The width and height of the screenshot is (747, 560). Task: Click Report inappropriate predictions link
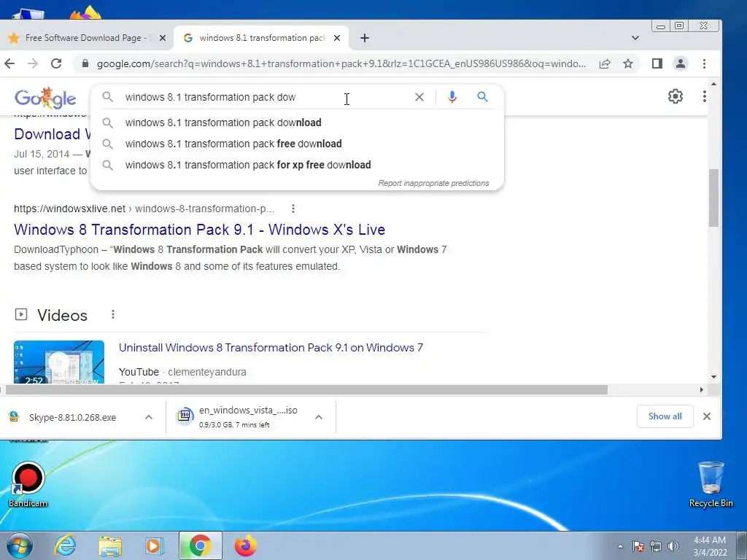(x=433, y=183)
